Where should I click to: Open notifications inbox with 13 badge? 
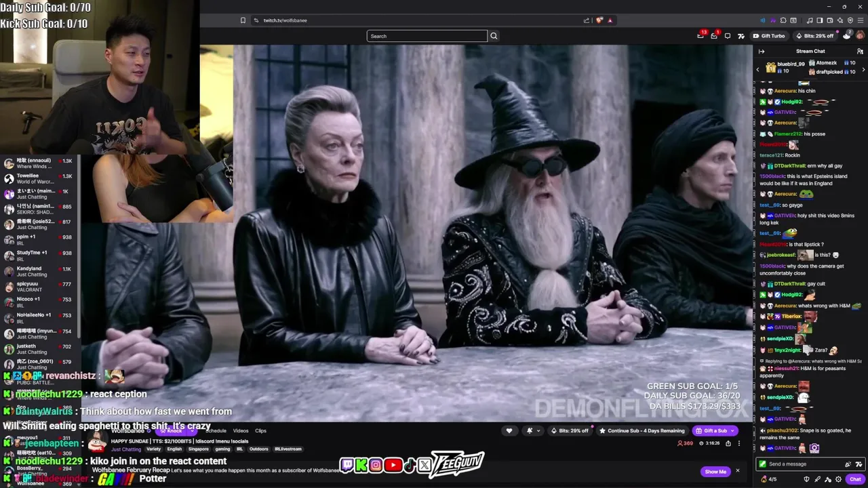(701, 35)
